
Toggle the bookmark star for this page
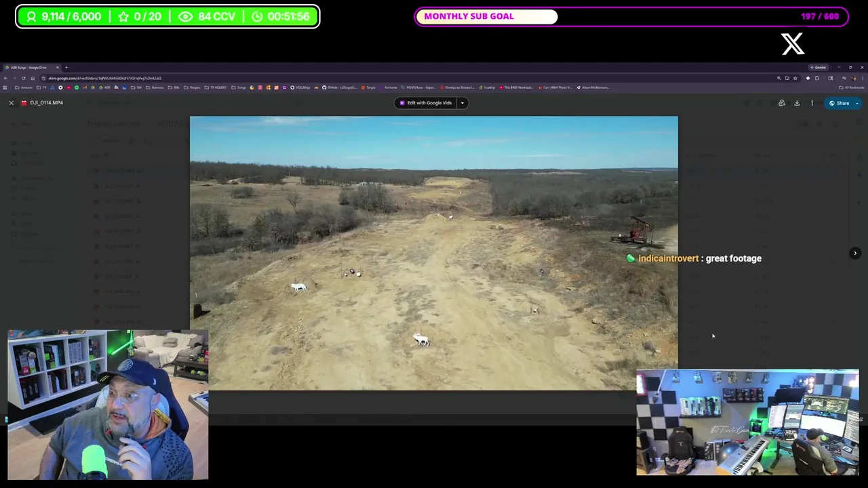point(795,78)
